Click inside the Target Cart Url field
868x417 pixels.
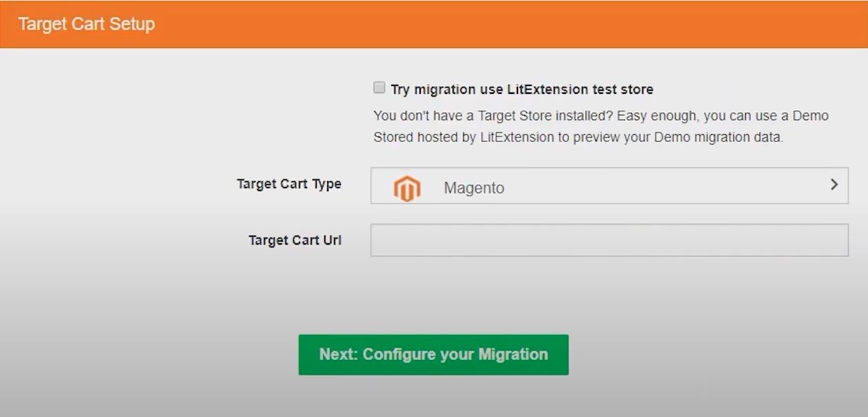[610, 240]
